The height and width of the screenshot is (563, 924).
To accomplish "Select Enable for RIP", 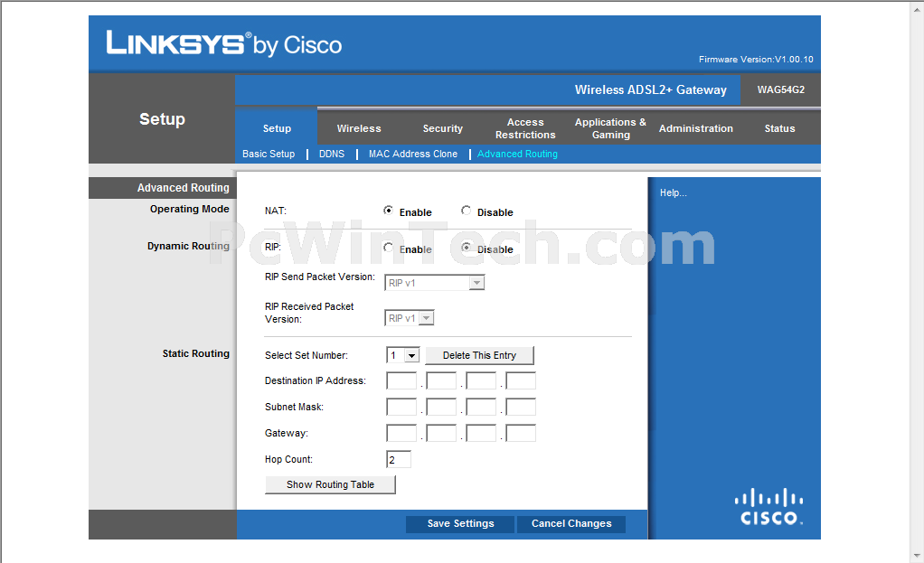I will 388,248.
